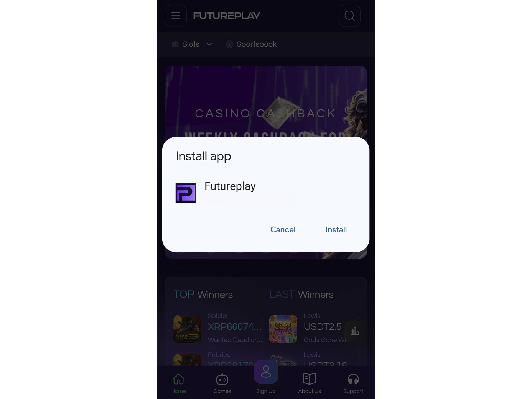Select the Slots tab
Screen dimensions: 532x399
click(x=191, y=44)
